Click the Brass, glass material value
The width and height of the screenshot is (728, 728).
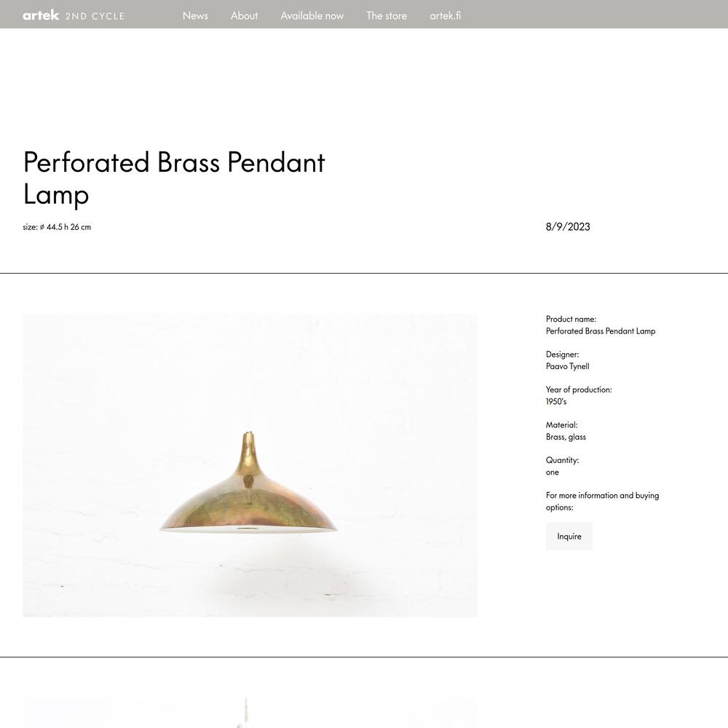(566, 437)
